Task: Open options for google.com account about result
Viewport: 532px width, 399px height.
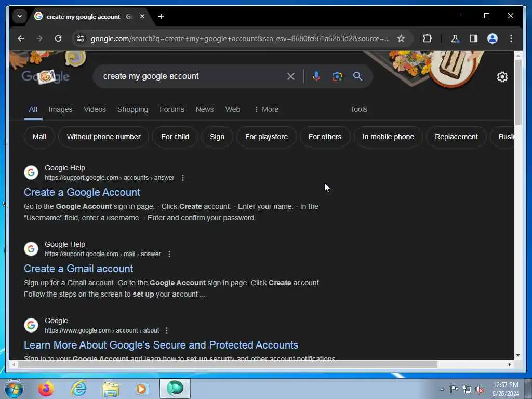Action: click(166, 330)
